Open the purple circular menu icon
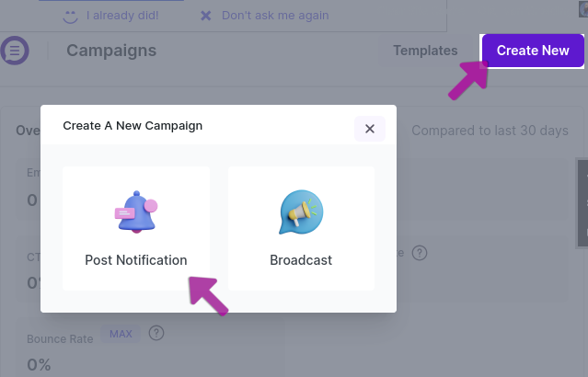This screenshot has height=377, width=588. tap(15, 51)
